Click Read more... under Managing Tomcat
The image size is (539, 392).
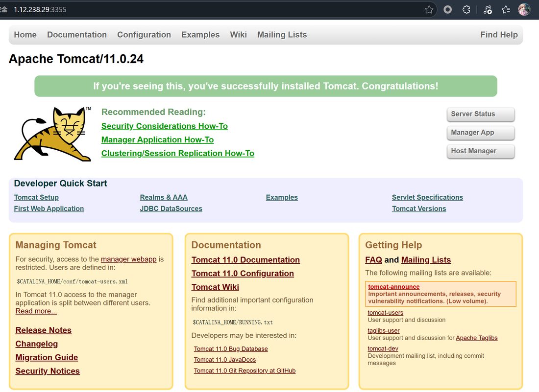[36, 311]
